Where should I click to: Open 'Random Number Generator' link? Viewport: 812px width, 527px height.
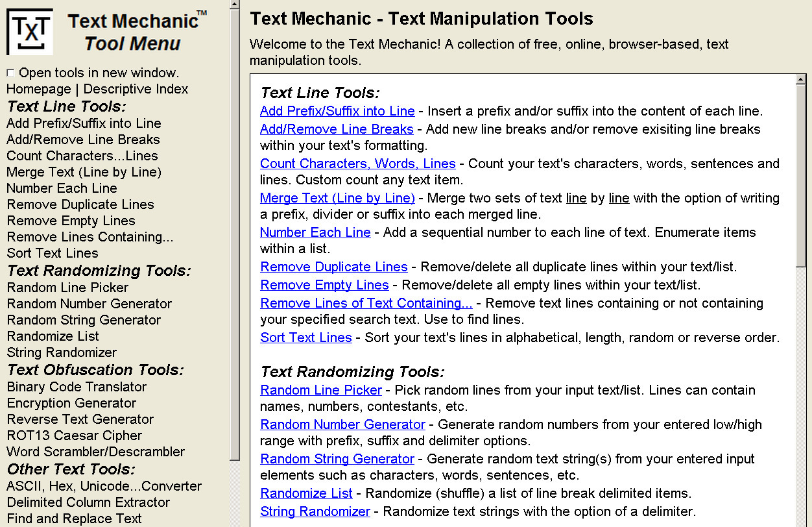click(342, 424)
